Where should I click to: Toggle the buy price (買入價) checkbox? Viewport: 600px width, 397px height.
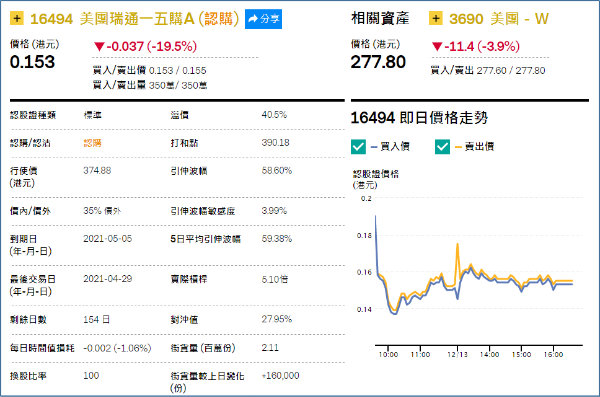(359, 147)
